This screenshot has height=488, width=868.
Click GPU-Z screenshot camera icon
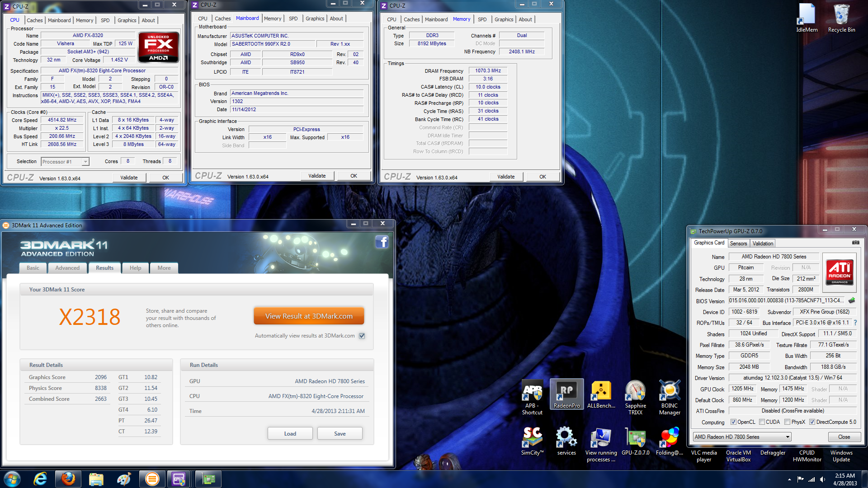(x=855, y=243)
